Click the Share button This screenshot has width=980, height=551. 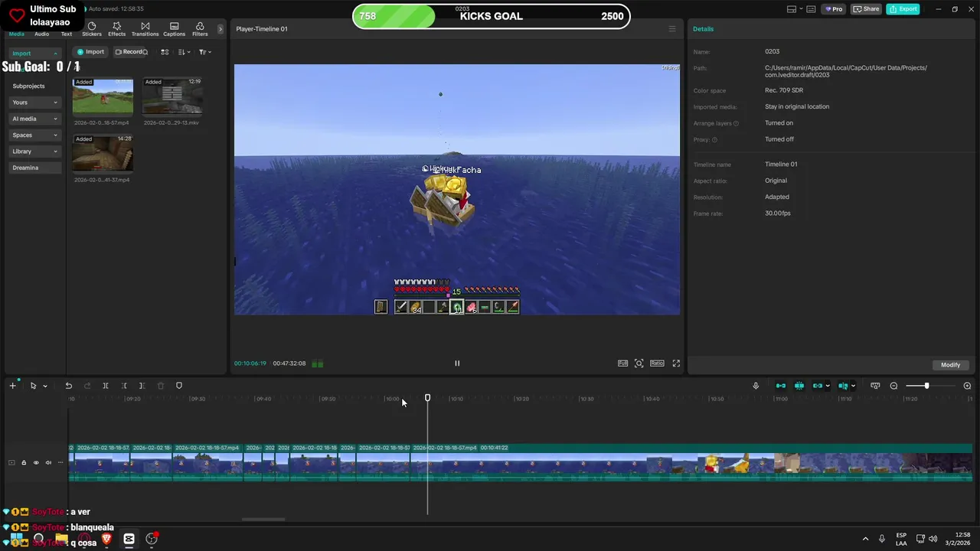point(866,9)
